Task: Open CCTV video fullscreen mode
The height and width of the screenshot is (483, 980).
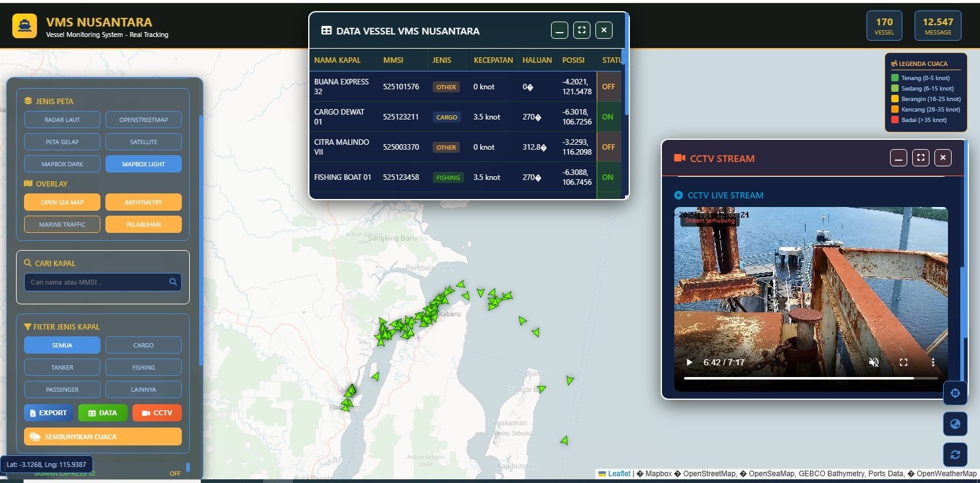Action: click(x=904, y=362)
